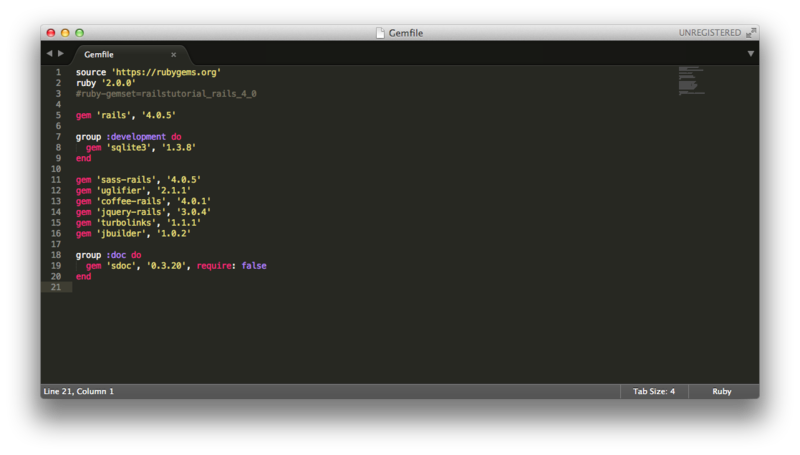Click line number 21 in gutter
Screen dimensions: 800x455
click(x=56, y=287)
